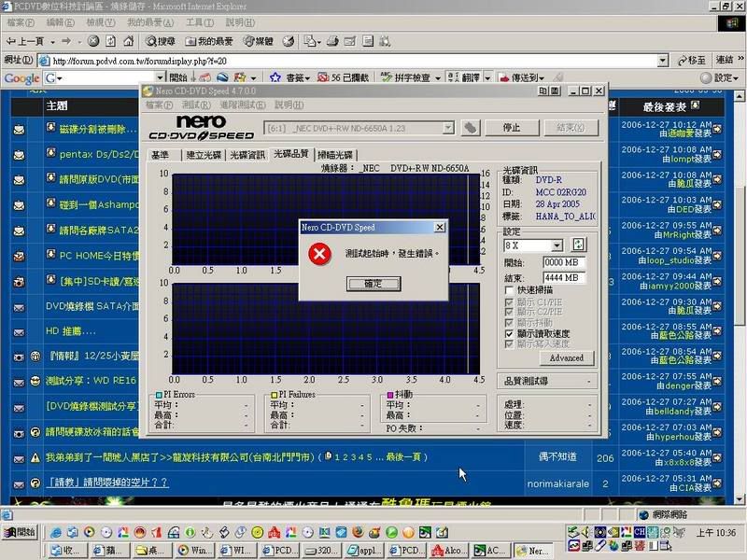
Task: Click the IE print icon
Action: tap(332, 41)
